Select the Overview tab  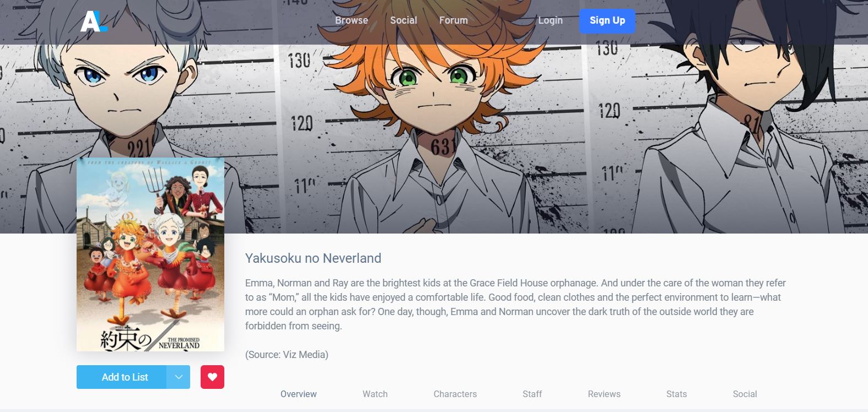coord(299,394)
